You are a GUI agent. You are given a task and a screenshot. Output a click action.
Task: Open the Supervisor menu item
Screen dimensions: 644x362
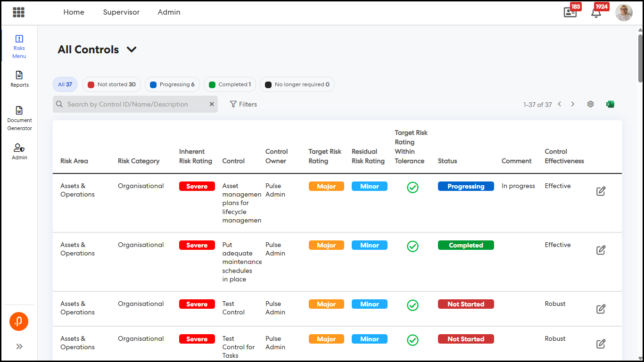pyautogui.click(x=121, y=12)
